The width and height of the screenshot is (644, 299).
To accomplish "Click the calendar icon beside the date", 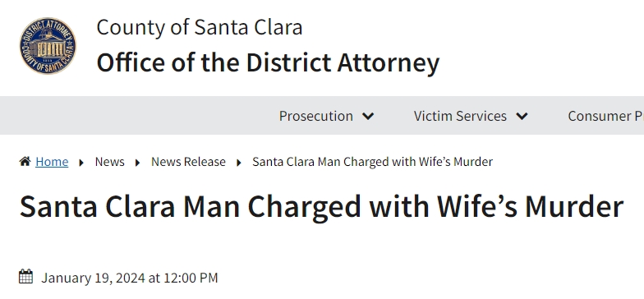I will pyautogui.click(x=26, y=276).
